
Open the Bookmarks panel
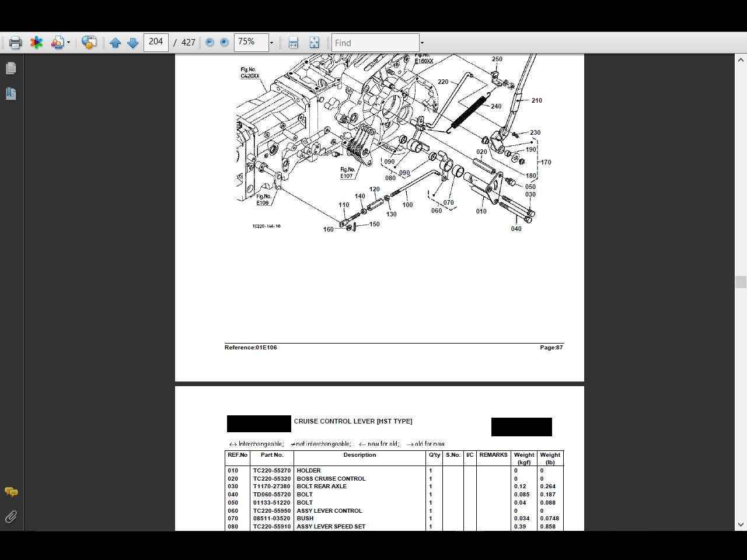tap(11, 93)
